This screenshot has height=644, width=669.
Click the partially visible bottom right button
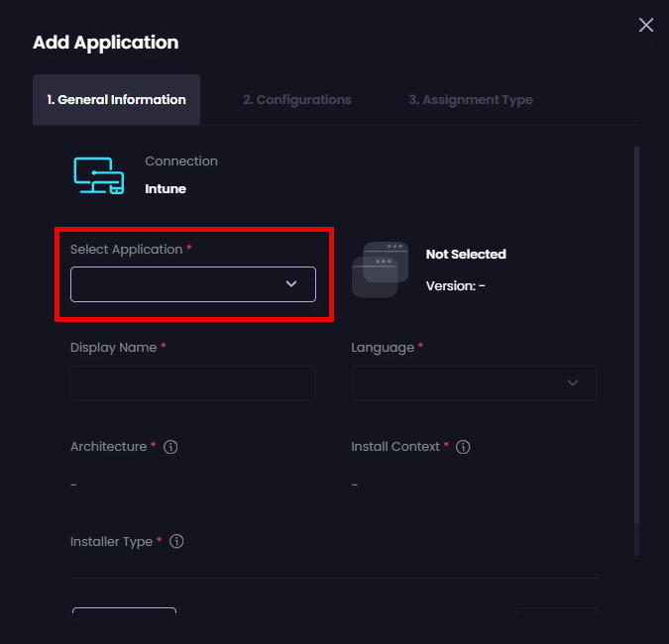(x=557, y=611)
